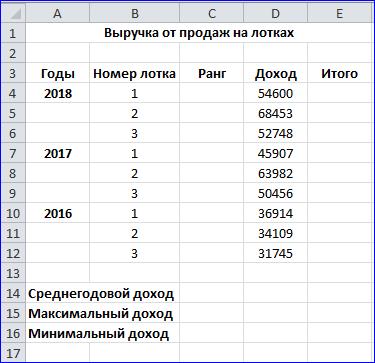Click the Минимальный доход label cell

(x=102, y=333)
